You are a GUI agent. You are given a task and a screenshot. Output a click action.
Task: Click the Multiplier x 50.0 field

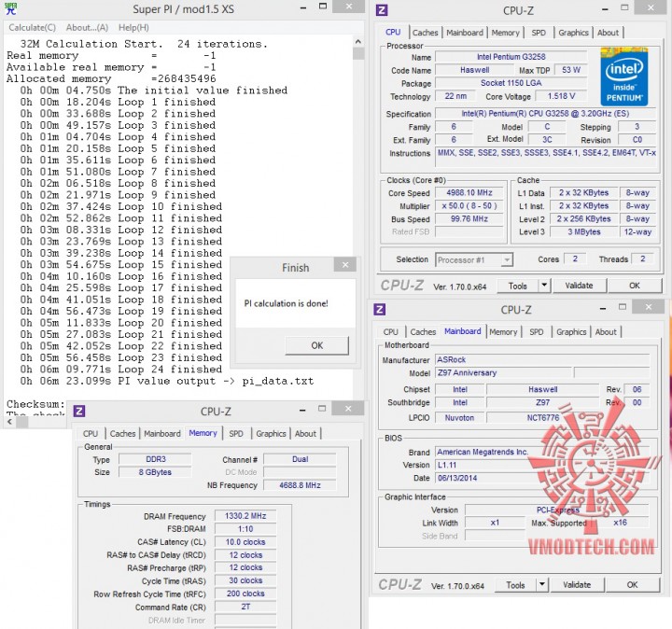click(x=469, y=205)
